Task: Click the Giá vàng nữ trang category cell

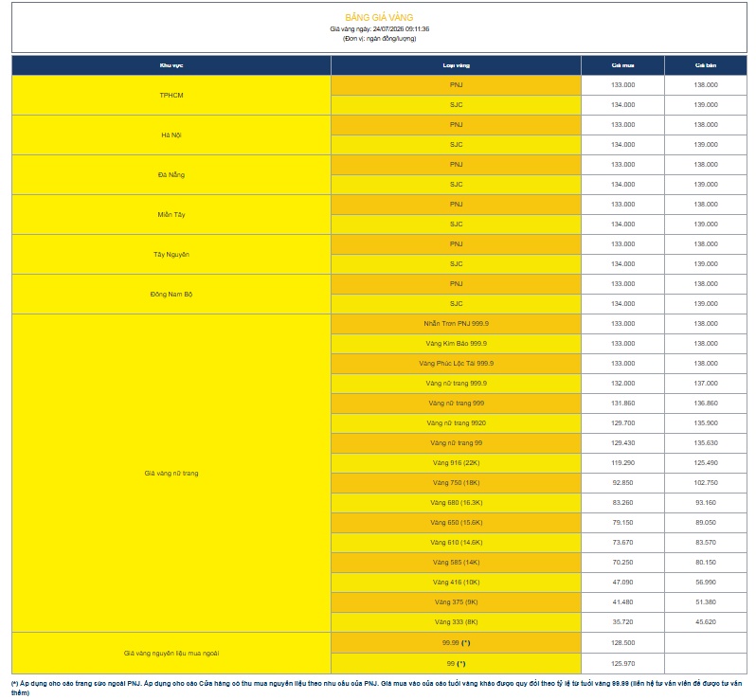Action: [x=171, y=473]
